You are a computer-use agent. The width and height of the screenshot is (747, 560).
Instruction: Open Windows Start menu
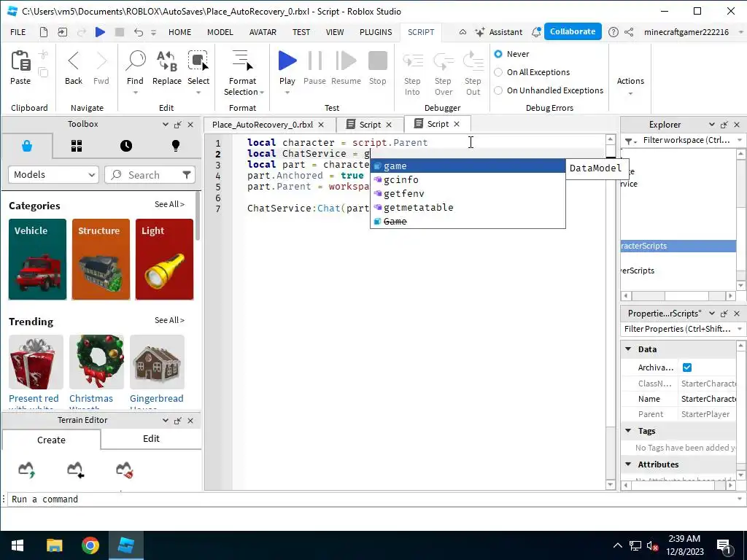pos(18,545)
